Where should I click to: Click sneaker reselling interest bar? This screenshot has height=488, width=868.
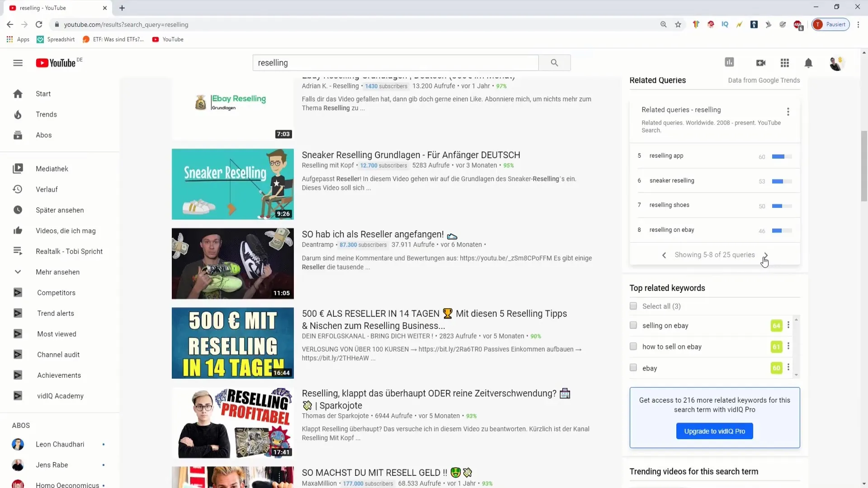click(782, 181)
